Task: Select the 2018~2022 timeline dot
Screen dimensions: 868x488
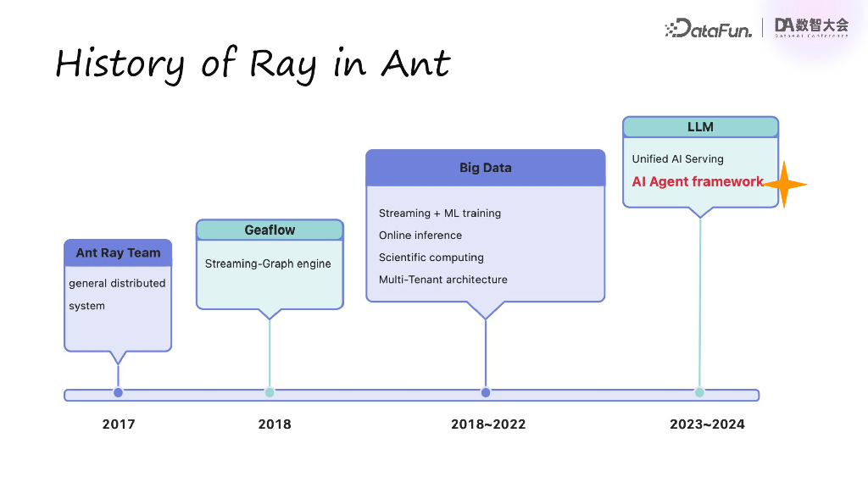Action: (x=486, y=392)
